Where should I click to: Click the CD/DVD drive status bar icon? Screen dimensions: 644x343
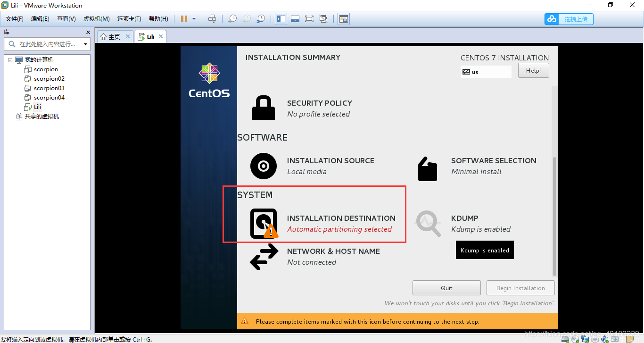[575, 339]
